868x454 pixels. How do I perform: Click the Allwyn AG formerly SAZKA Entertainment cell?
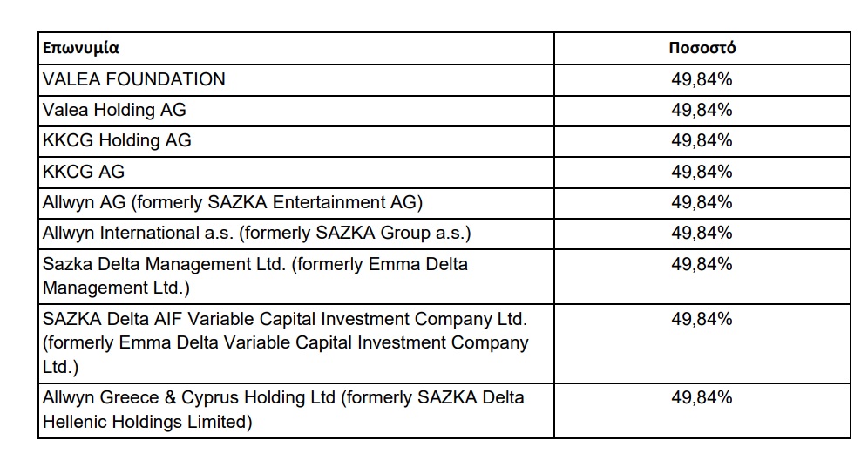click(296, 203)
